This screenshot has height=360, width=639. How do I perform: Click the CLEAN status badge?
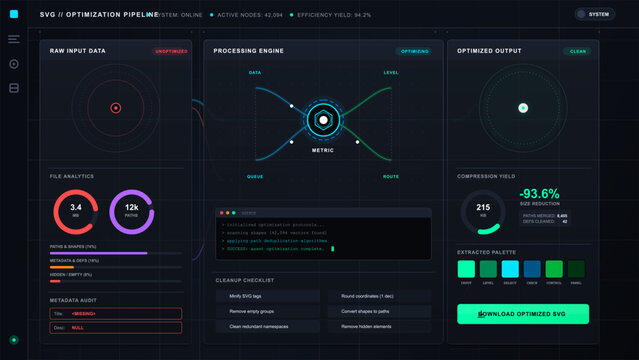[x=578, y=51]
